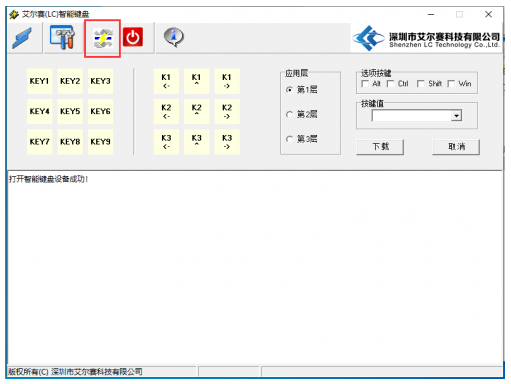This screenshot has height=384, width=511.
Task: Select the K3 press (^) knob tile
Action: (197, 142)
